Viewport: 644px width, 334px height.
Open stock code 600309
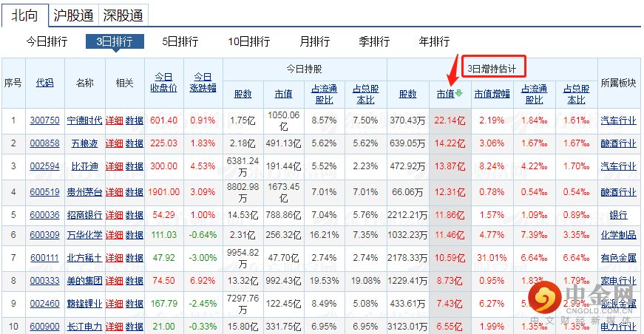45,235
